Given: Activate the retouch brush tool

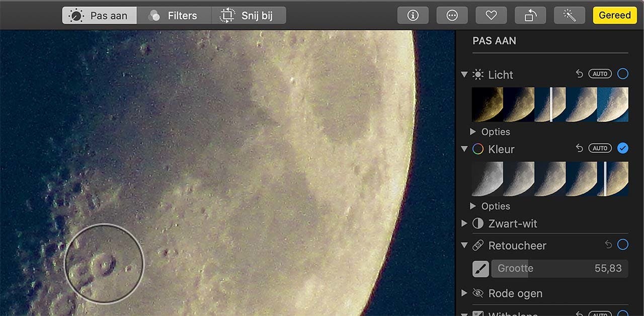Looking at the screenshot, I should pyautogui.click(x=480, y=269).
